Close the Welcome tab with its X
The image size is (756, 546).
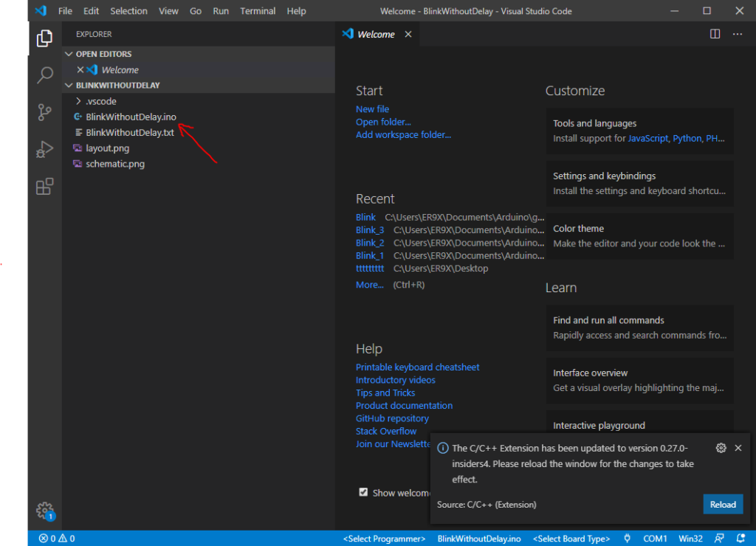pos(408,34)
